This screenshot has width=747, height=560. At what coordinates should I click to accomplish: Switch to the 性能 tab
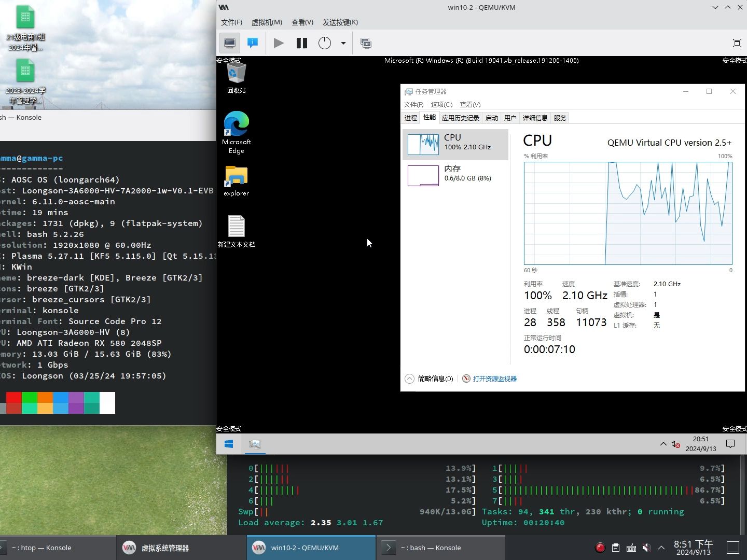click(x=430, y=117)
